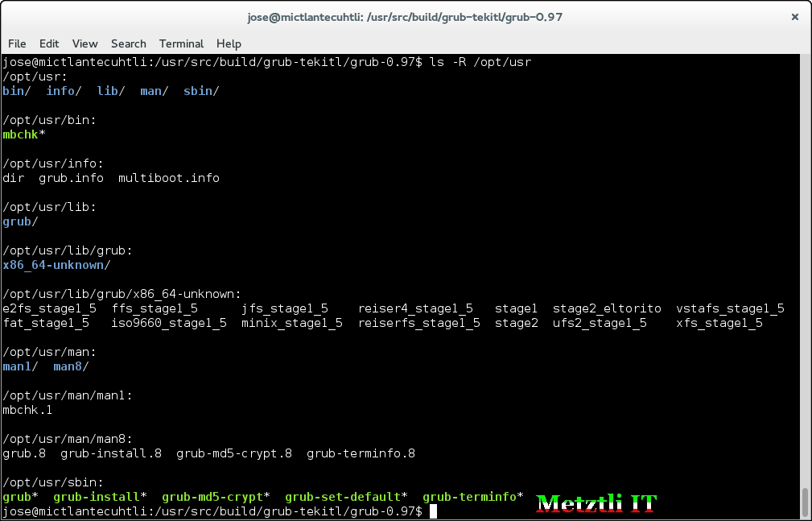
Task: Click the multiboot.info file name
Action: pos(169,178)
